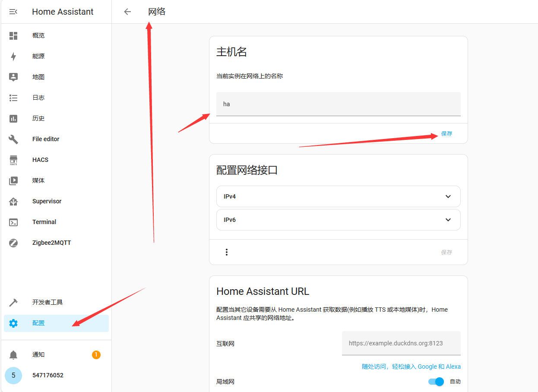This screenshot has height=392, width=538.
Task: Expand the IPv6 section
Action: (339, 220)
